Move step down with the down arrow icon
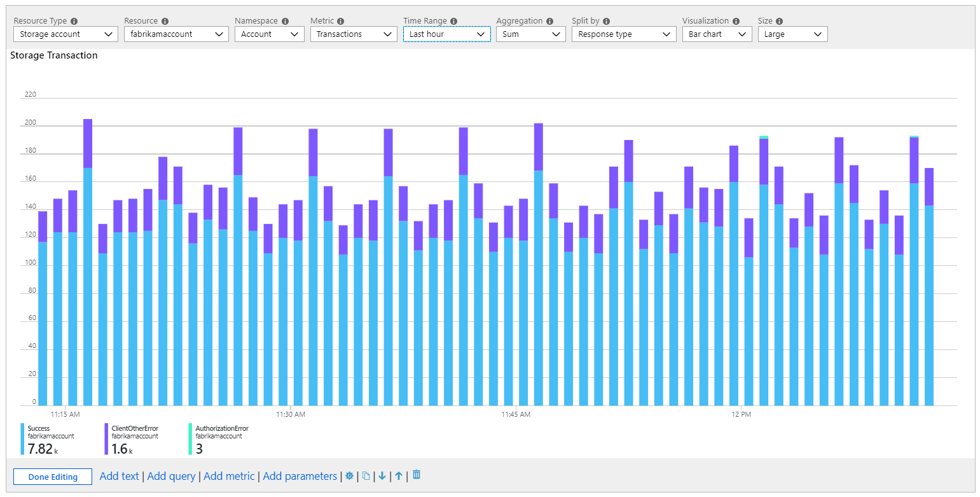The height and width of the screenshot is (497, 980). (x=382, y=476)
